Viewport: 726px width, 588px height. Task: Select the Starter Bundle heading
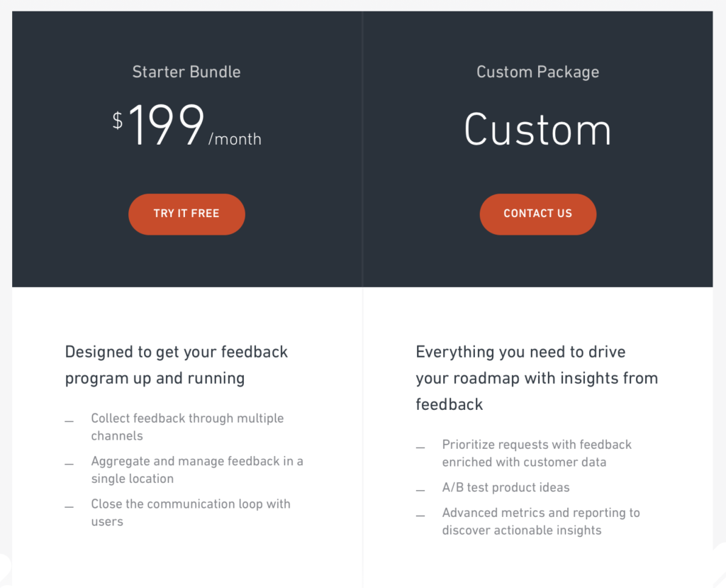coord(186,72)
